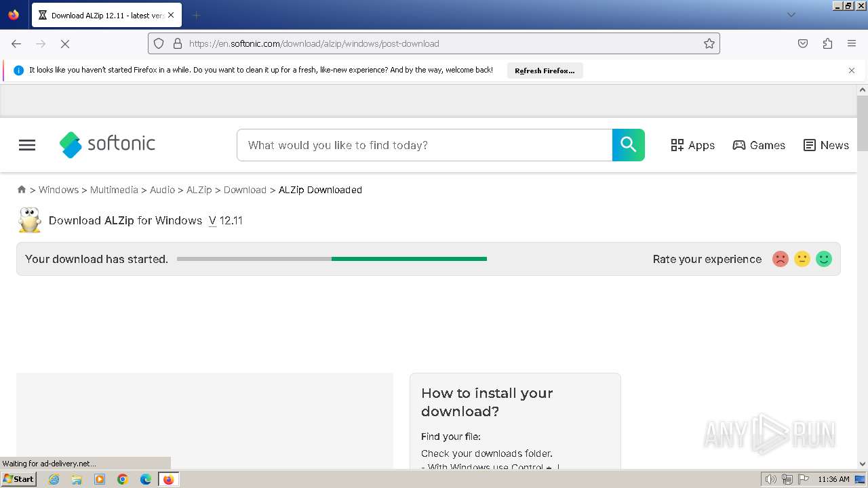Open the Games section
Screen dimensions: 868x488
759,145
